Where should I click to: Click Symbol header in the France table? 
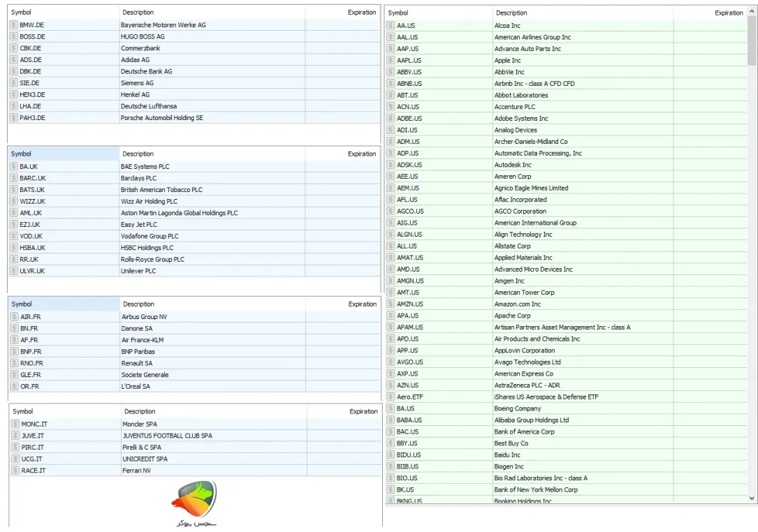pos(64,304)
